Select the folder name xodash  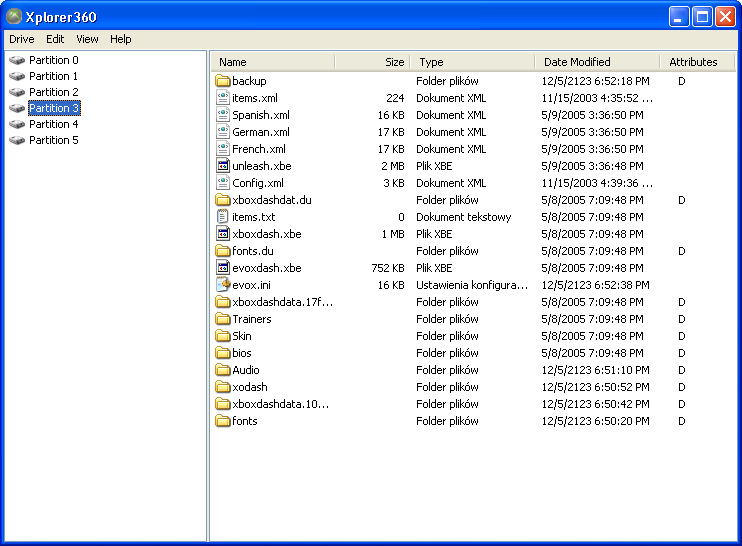point(250,387)
